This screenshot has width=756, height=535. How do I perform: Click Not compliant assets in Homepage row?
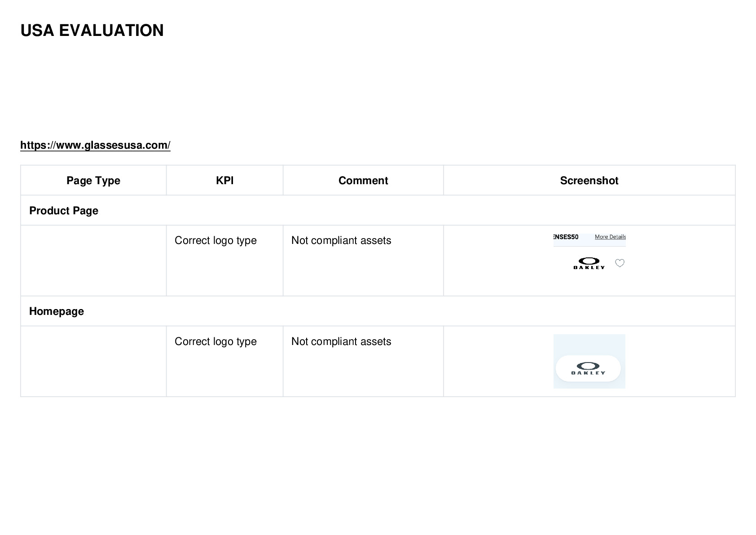(341, 341)
